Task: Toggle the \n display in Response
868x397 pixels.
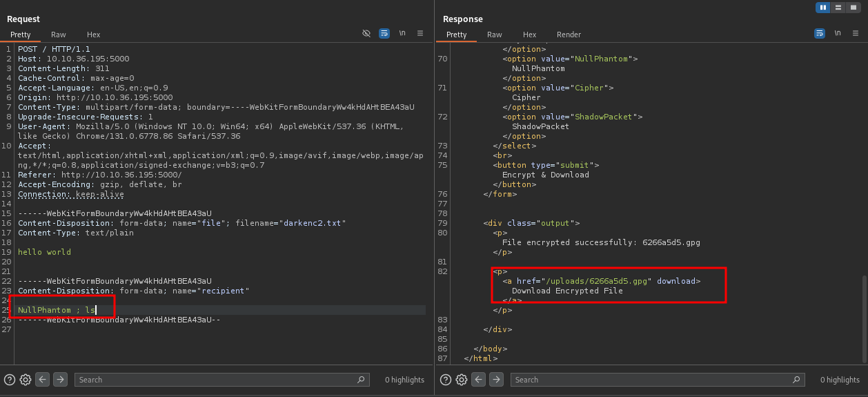Action: tap(838, 33)
